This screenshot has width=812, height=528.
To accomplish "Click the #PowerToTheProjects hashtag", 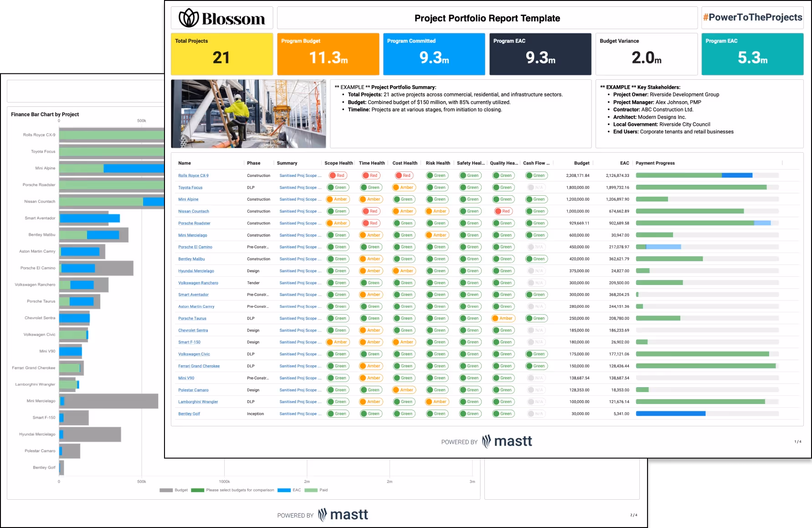I will 752,17.
